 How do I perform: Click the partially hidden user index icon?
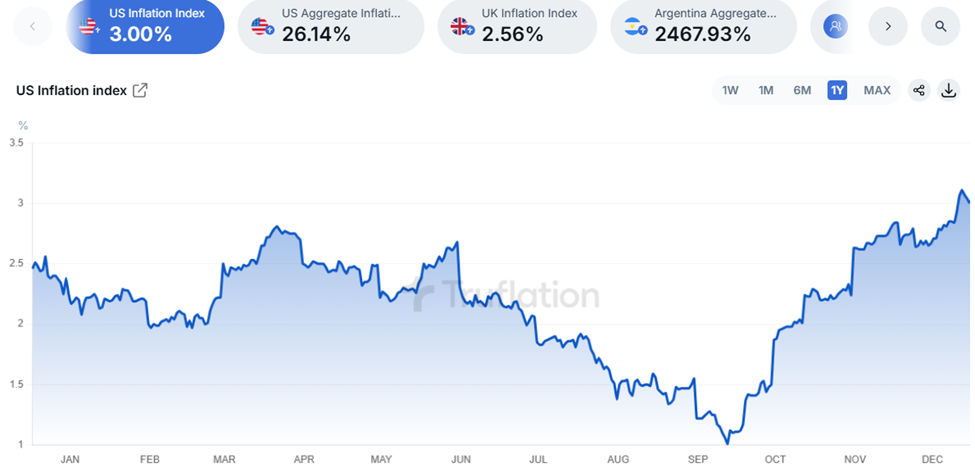click(834, 26)
